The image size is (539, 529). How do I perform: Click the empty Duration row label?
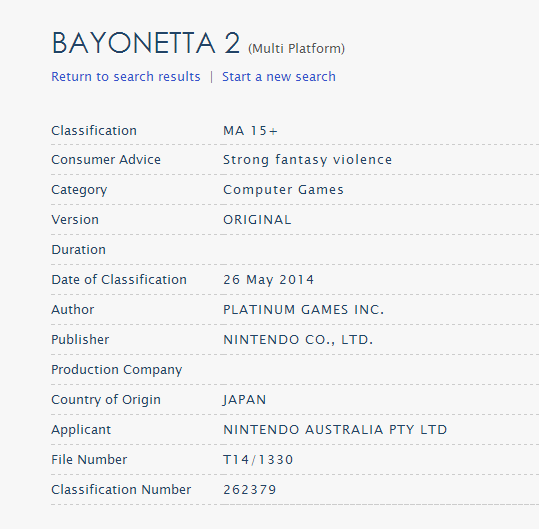[x=78, y=250]
